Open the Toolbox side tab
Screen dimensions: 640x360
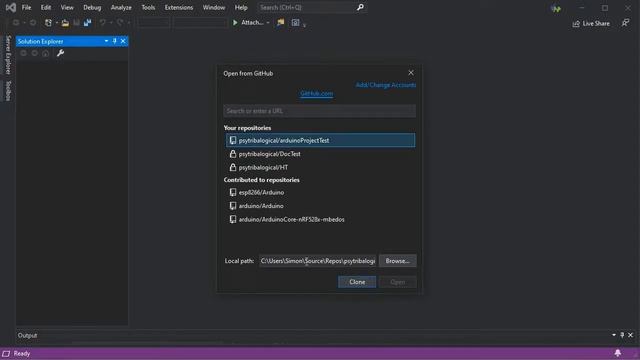click(8, 91)
